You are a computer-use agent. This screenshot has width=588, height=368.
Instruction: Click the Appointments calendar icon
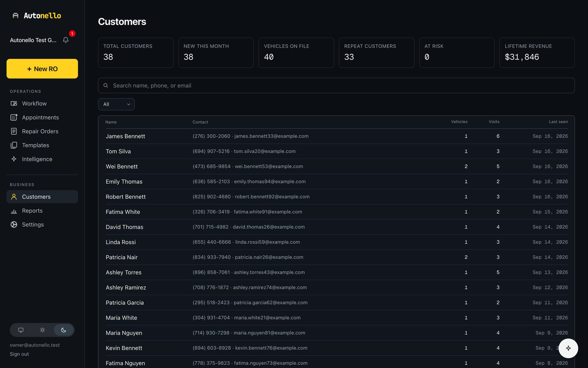[14, 117]
